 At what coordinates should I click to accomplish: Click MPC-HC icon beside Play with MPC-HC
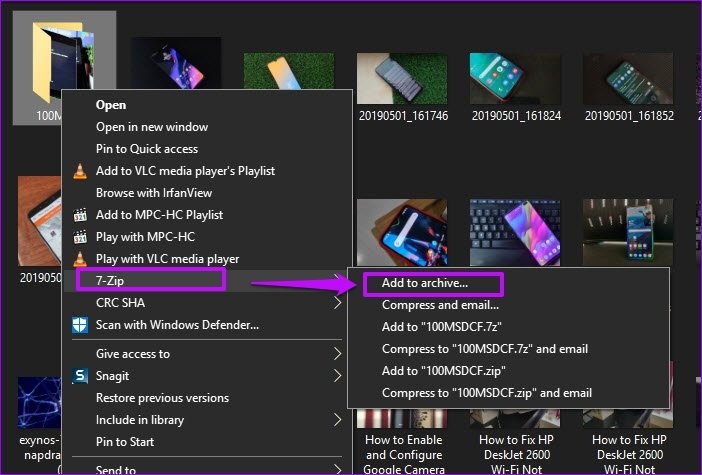click(80, 237)
